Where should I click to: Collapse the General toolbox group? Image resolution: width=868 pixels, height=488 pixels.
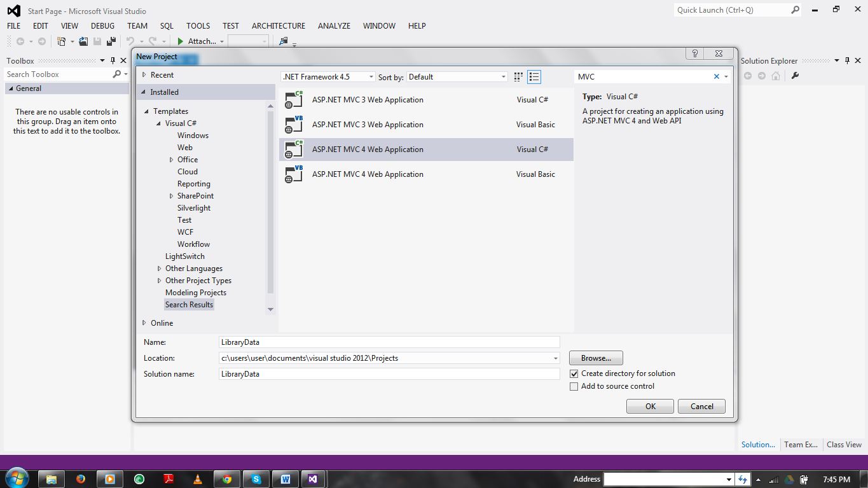(x=10, y=88)
